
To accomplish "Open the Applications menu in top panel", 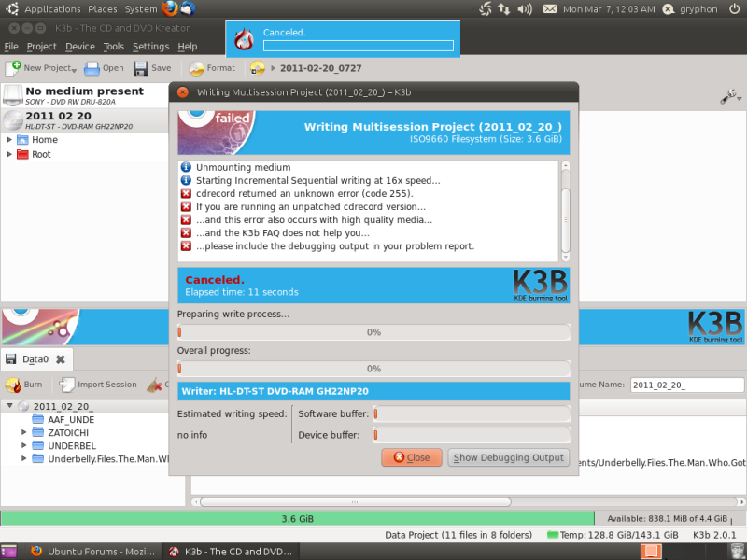I will (52, 9).
